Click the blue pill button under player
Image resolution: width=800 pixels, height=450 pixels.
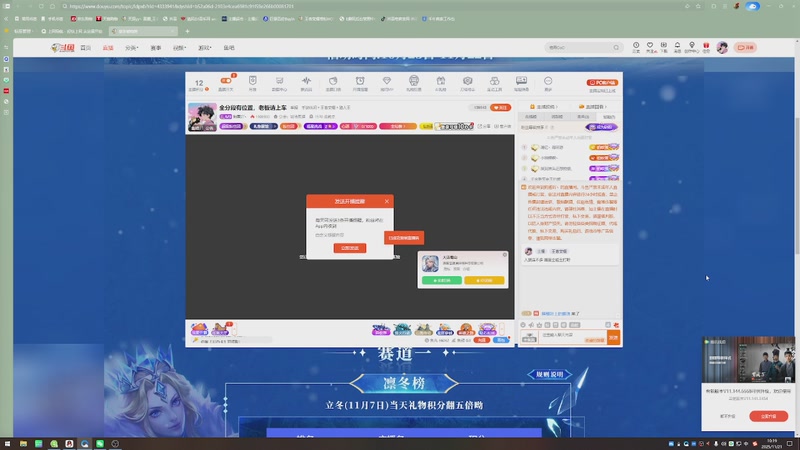click(501, 340)
